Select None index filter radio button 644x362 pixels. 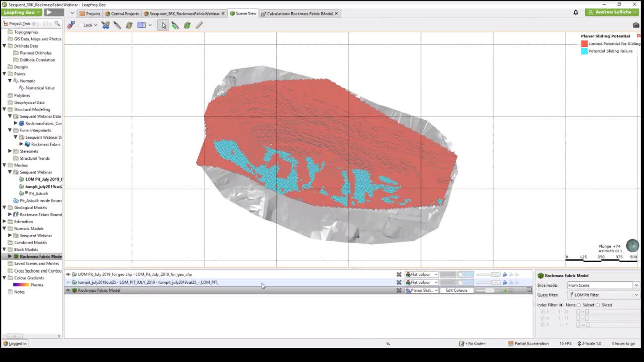[x=561, y=305]
